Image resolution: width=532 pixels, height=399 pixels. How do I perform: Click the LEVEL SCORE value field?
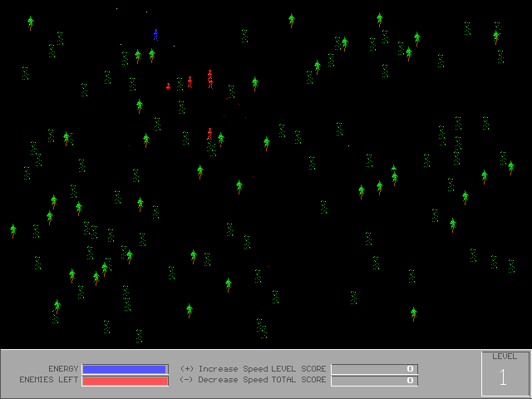pos(374,369)
